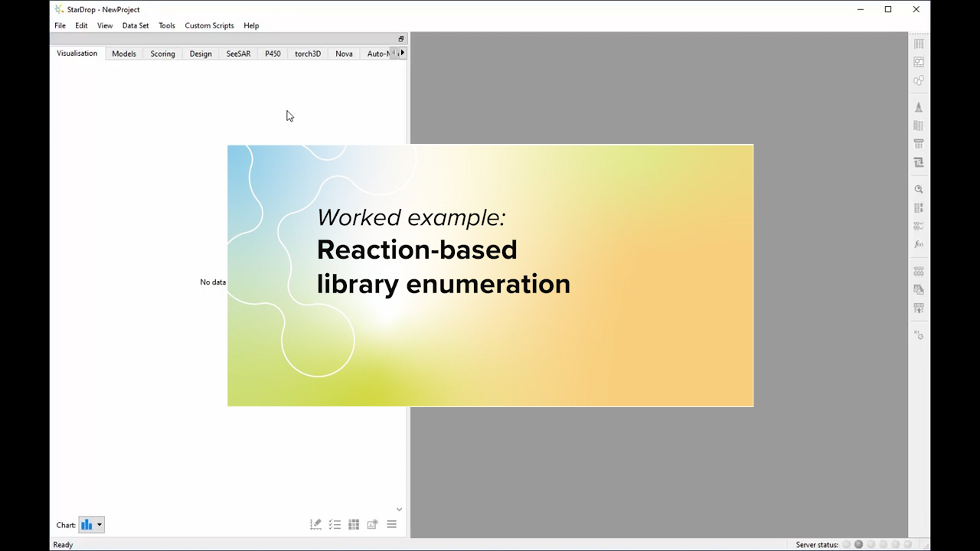The width and height of the screenshot is (980, 551).
Task: Select the edit chart axes icon
Action: coord(315,524)
